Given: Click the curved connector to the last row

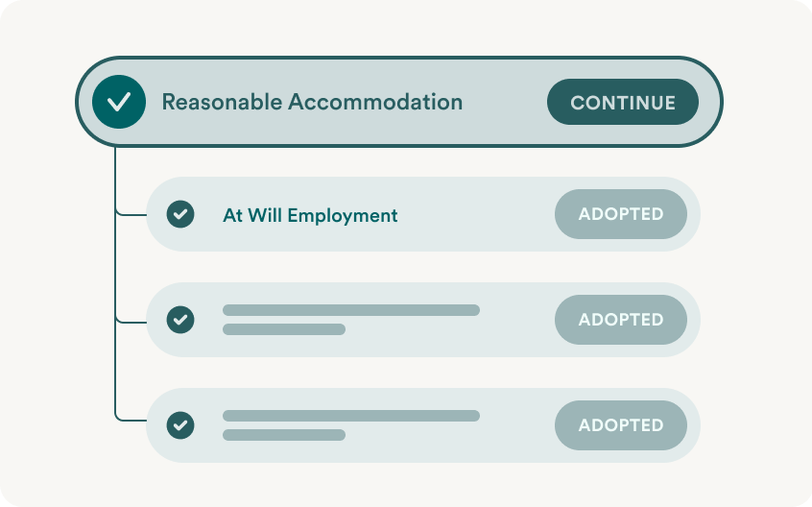Looking at the screenshot, I should pyautogui.click(x=130, y=417).
